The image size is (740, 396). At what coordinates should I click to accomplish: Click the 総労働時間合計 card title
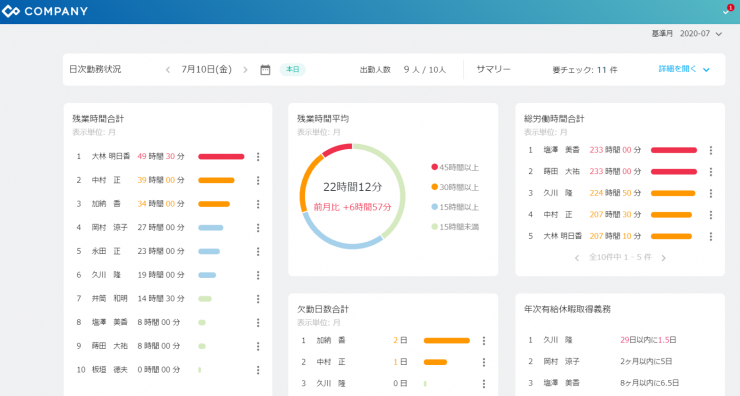pos(554,119)
